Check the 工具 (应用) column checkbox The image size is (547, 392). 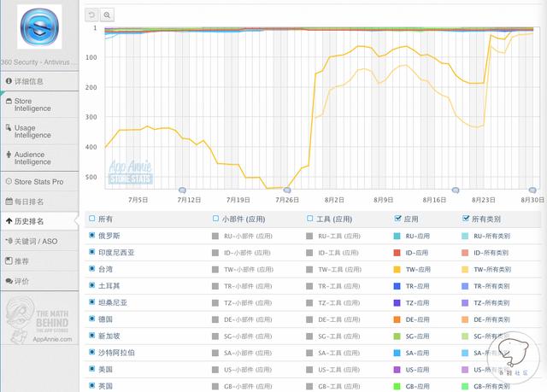click(309, 219)
